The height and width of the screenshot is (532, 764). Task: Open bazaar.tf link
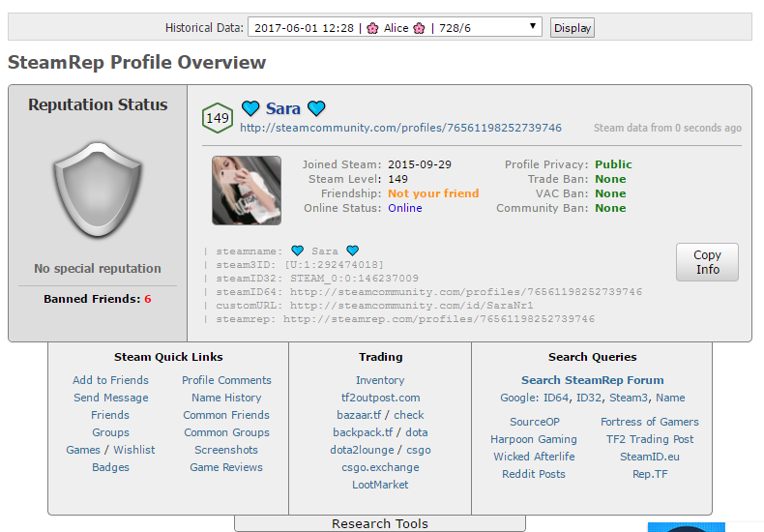[359, 415]
